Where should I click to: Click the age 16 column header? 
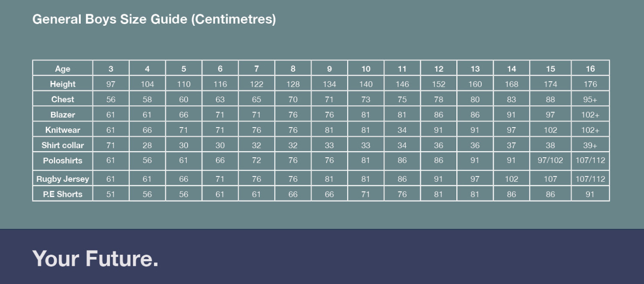click(590, 68)
